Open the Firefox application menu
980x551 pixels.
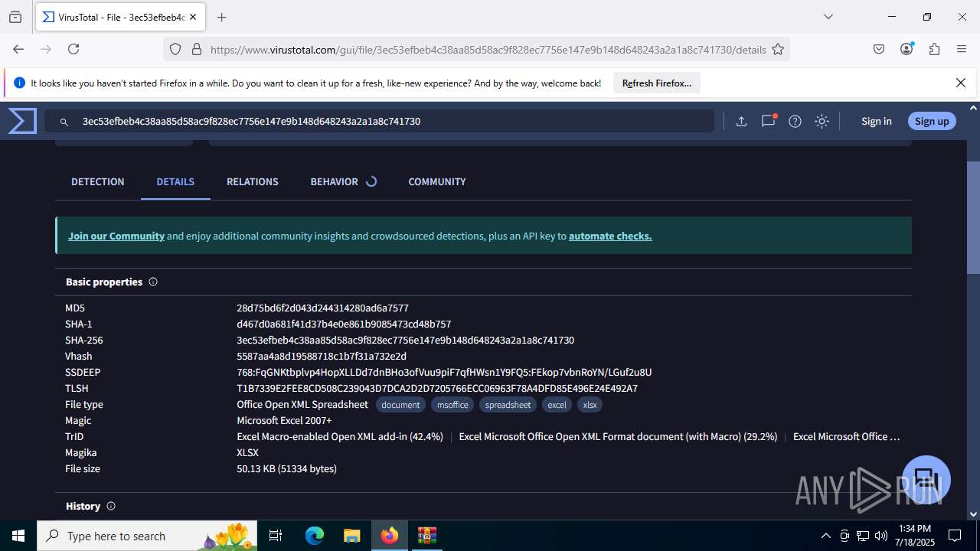coord(962,49)
